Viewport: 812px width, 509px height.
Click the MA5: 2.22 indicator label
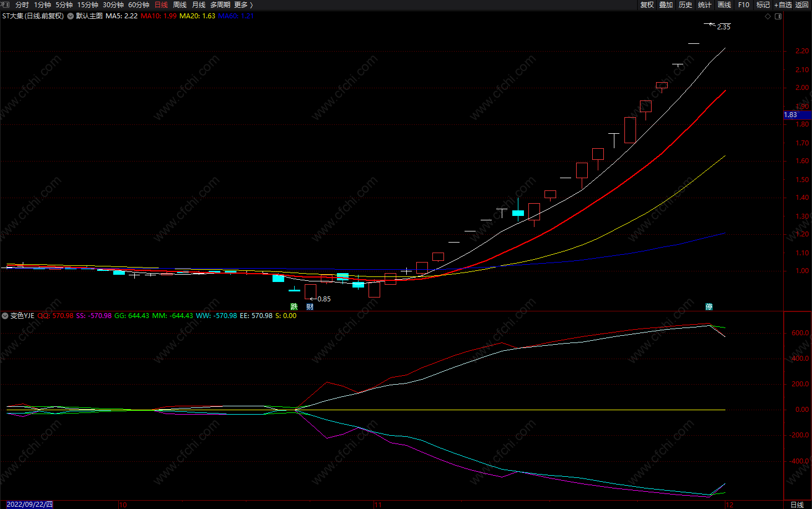tap(122, 16)
